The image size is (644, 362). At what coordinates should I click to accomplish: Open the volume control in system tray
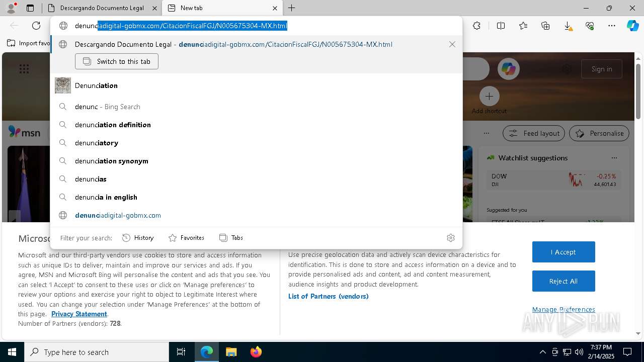pos(579,352)
